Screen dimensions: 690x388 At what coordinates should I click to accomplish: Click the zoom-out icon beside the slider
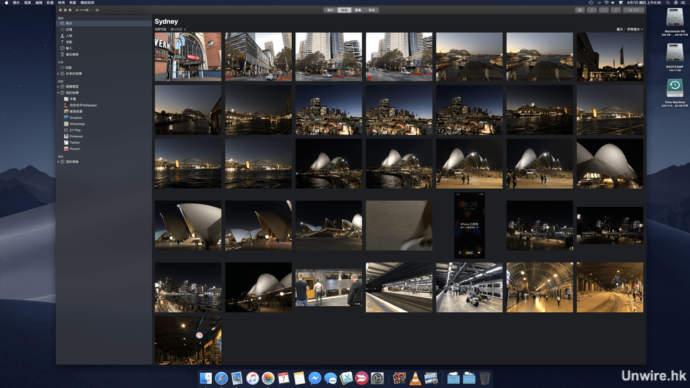tap(77, 10)
